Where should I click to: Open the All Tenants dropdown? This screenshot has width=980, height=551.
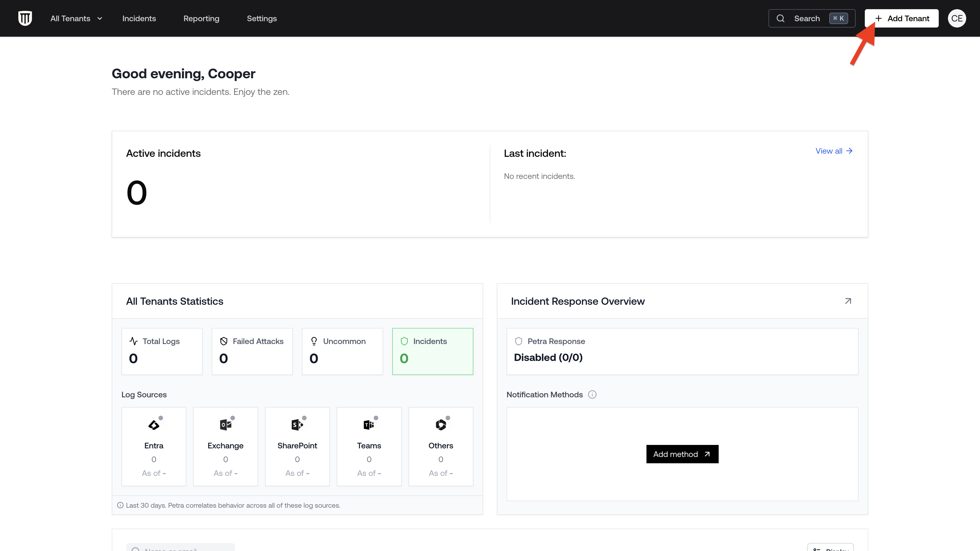[x=76, y=18]
